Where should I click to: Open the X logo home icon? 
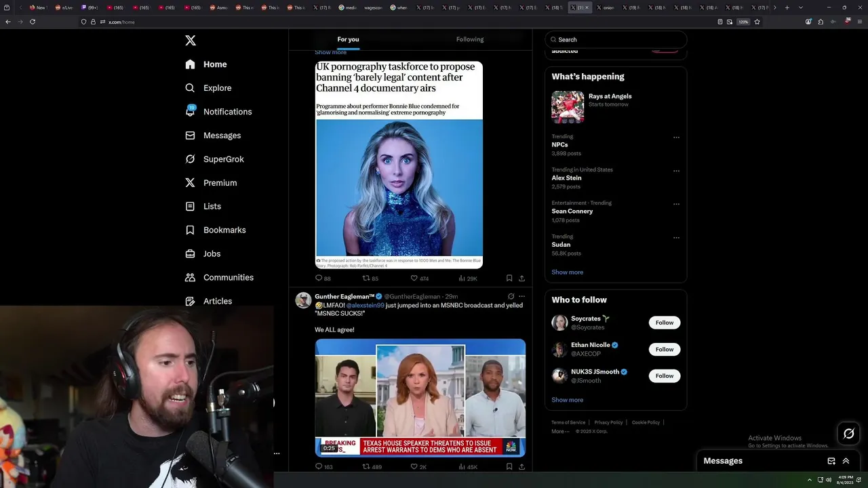point(191,41)
